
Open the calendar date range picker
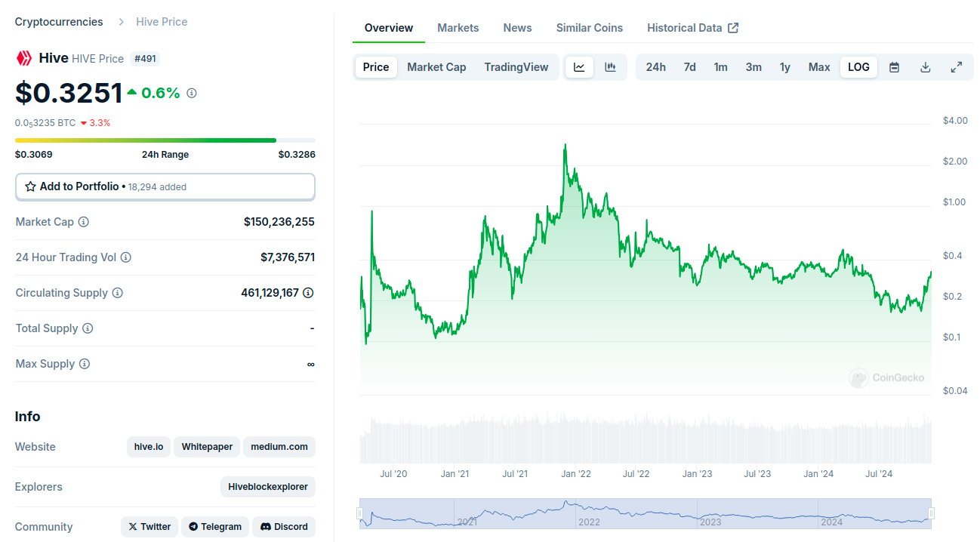(894, 67)
